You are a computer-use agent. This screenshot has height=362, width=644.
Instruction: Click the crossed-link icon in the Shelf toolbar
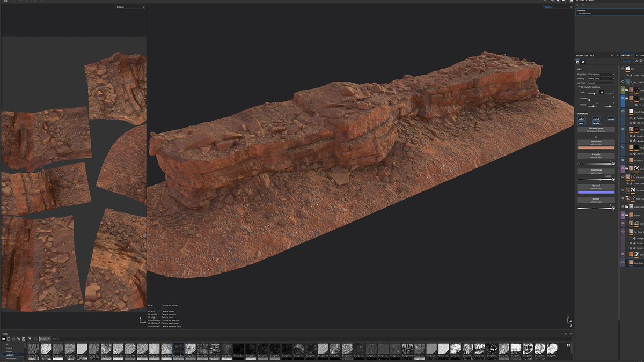(18, 339)
